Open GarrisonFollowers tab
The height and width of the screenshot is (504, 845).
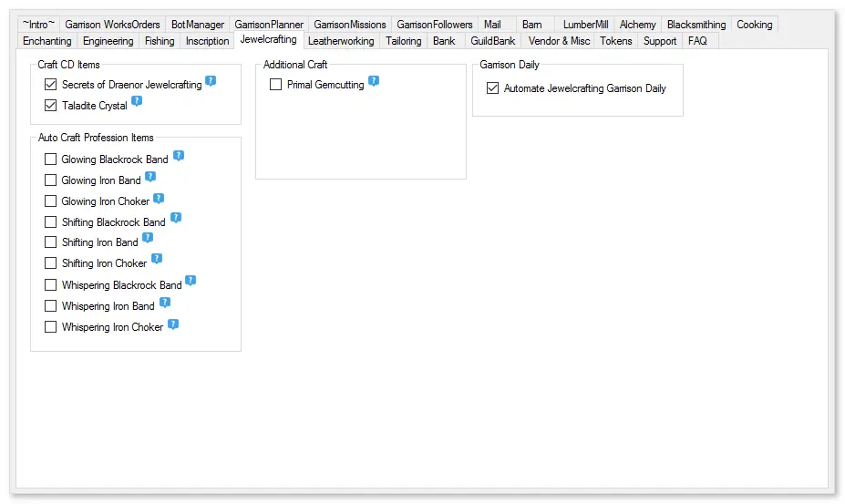coord(435,25)
